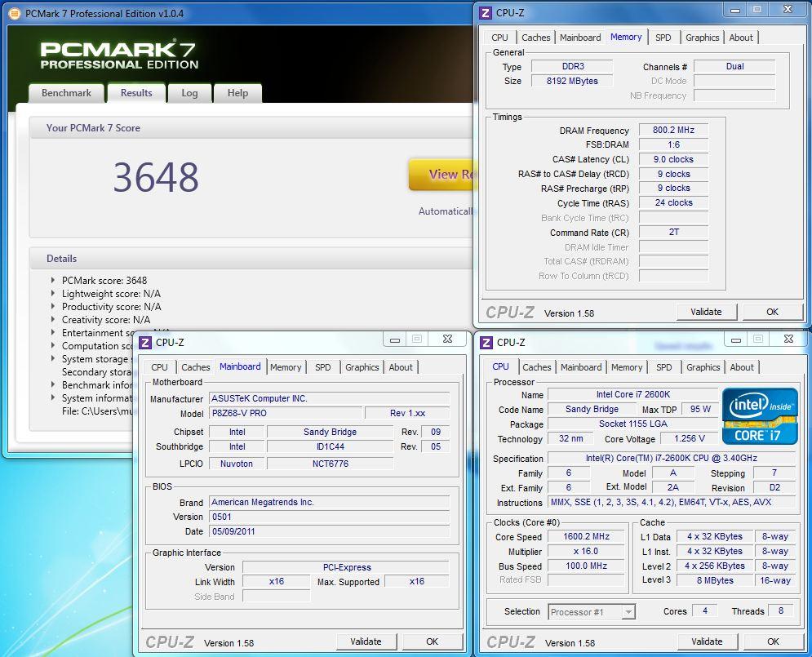The height and width of the screenshot is (657, 812).
Task: Click the BIOS date 05/09/2011
Action: click(330, 531)
